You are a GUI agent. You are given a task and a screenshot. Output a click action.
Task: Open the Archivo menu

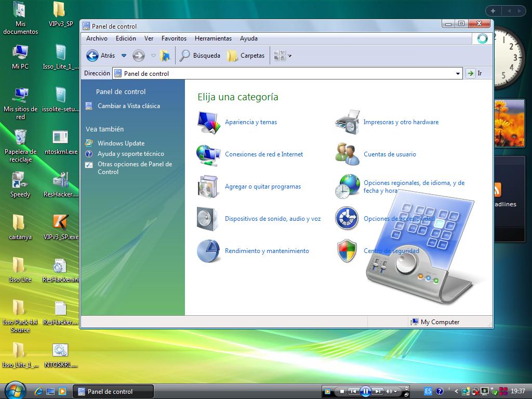point(97,38)
